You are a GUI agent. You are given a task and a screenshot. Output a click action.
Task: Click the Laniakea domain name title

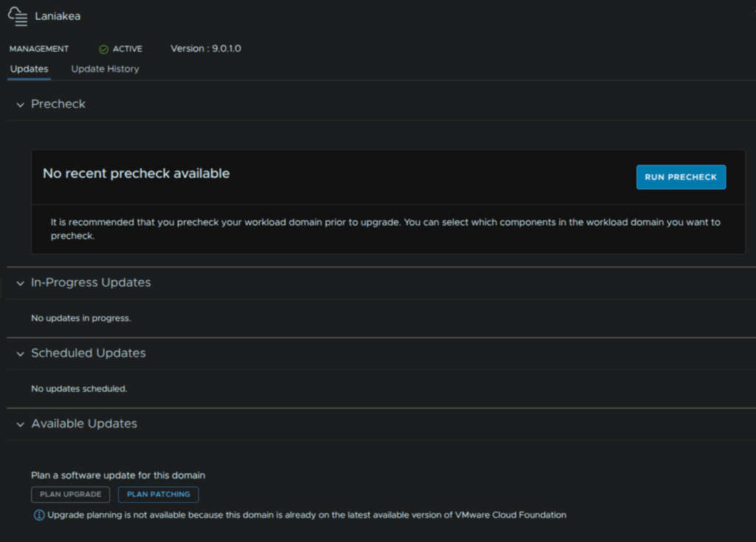pos(58,16)
